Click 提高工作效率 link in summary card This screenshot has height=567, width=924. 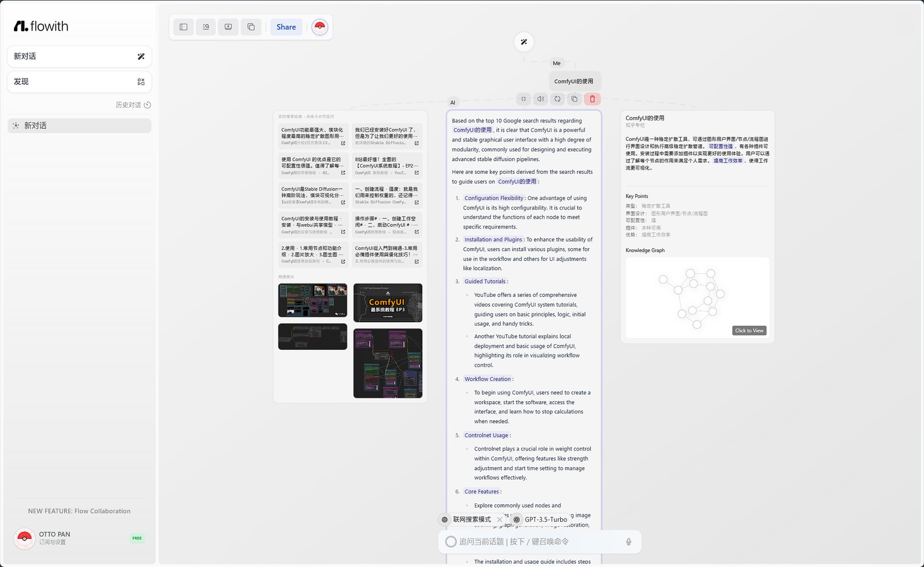point(728,161)
